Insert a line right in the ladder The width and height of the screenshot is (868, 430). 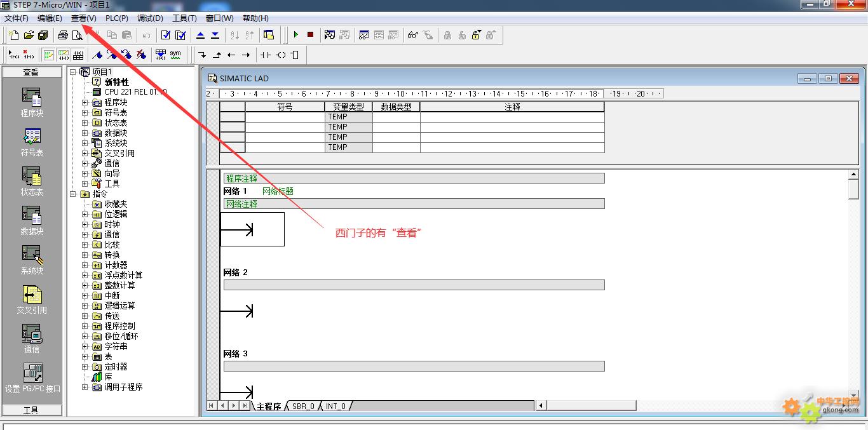(x=246, y=55)
